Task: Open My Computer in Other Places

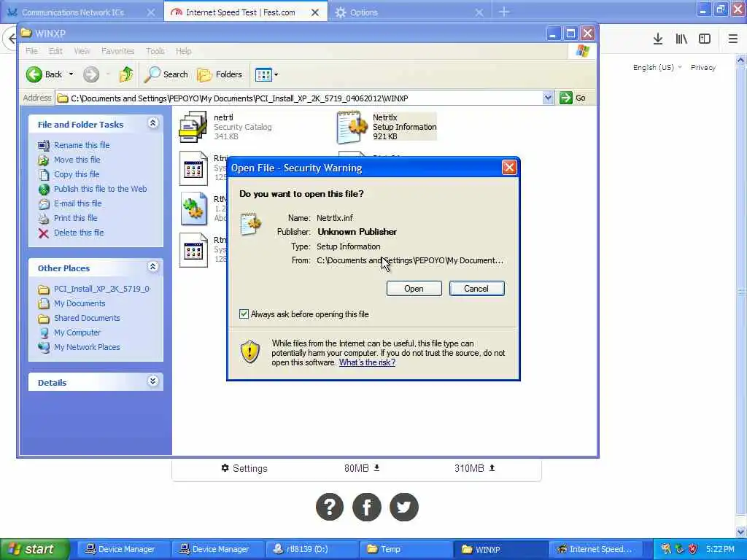Action: pyautogui.click(x=77, y=332)
